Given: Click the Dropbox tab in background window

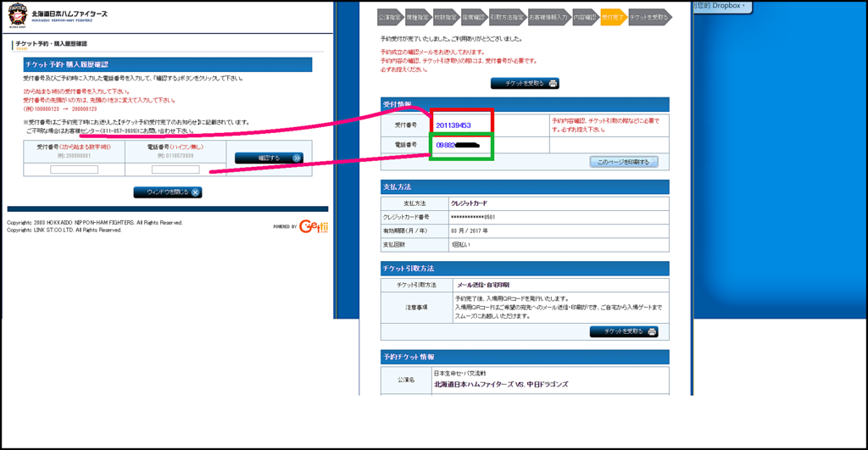Looking at the screenshot, I should (722, 6).
